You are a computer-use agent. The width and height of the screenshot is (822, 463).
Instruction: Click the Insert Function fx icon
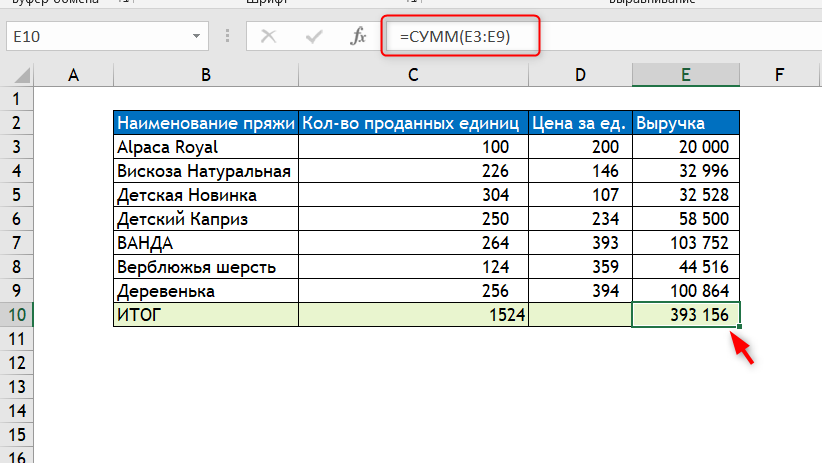[x=358, y=36]
